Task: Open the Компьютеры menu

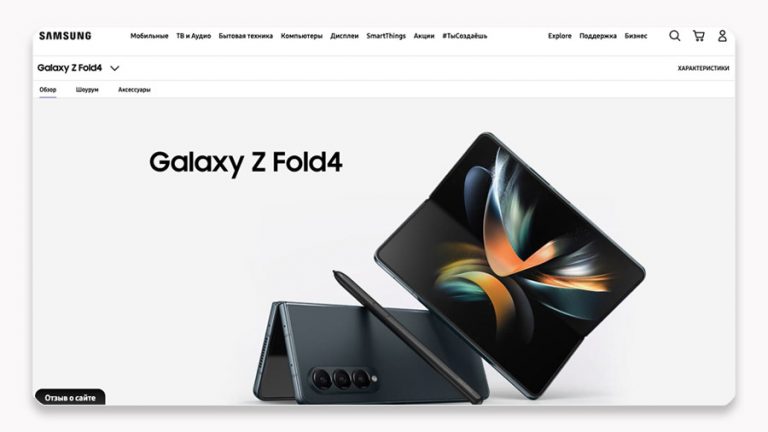Action: pyautogui.click(x=301, y=36)
